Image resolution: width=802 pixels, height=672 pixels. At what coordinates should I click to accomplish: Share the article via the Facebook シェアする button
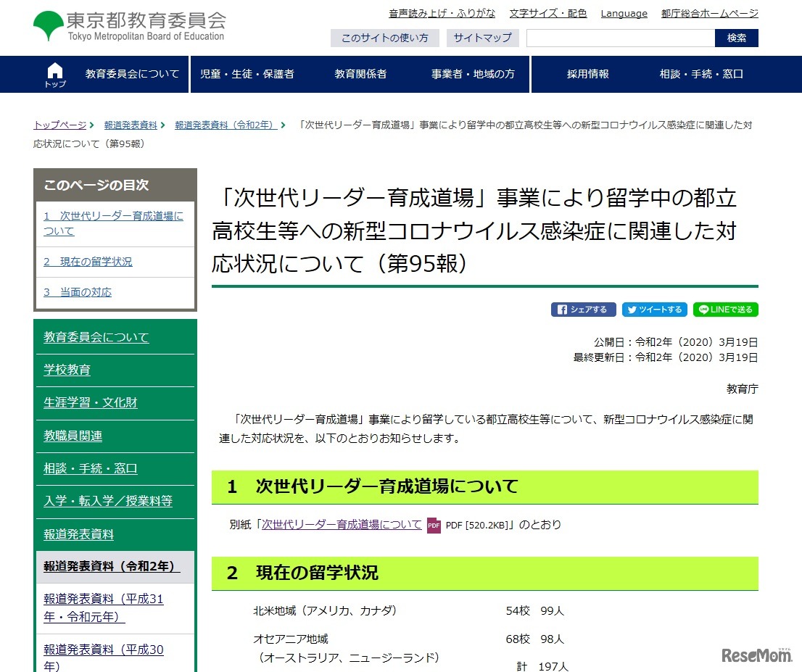pos(583,310)
